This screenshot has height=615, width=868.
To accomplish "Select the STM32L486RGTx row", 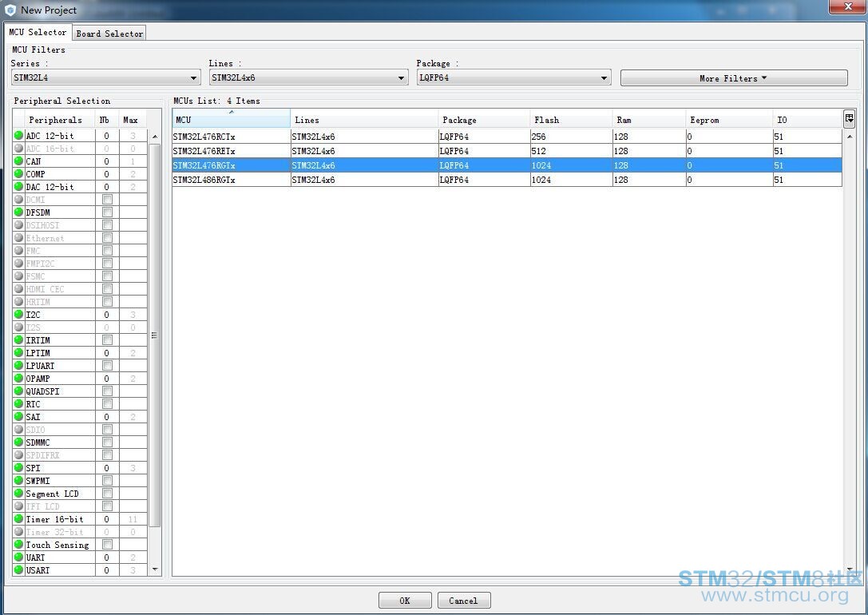I will point(507,180).
